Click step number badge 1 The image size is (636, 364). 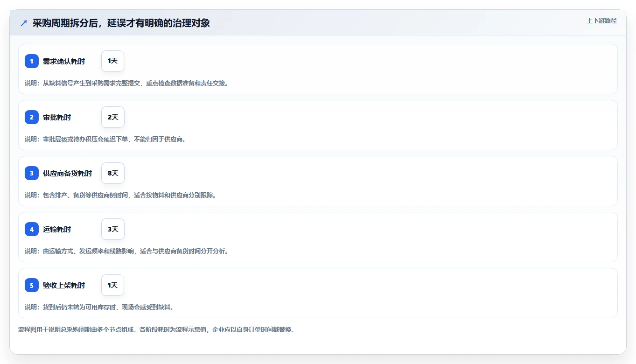point(32,61)
